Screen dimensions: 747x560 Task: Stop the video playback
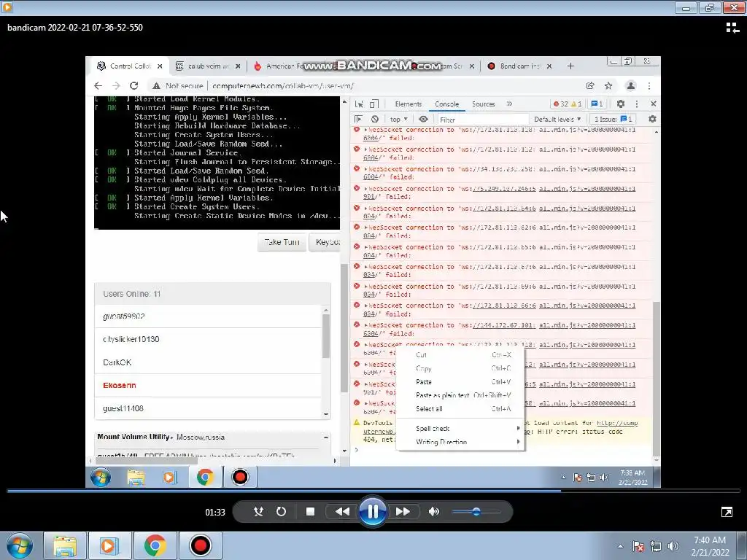[x=310, y=511]
